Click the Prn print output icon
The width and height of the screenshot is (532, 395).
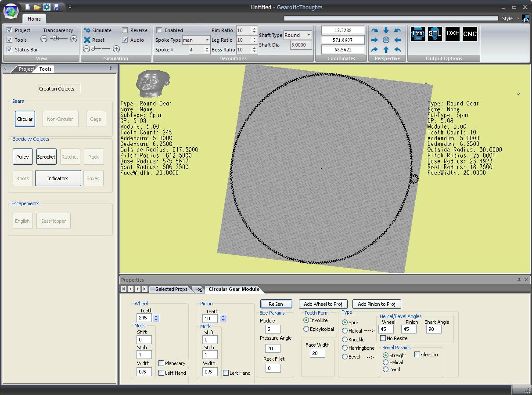[417, 34]
